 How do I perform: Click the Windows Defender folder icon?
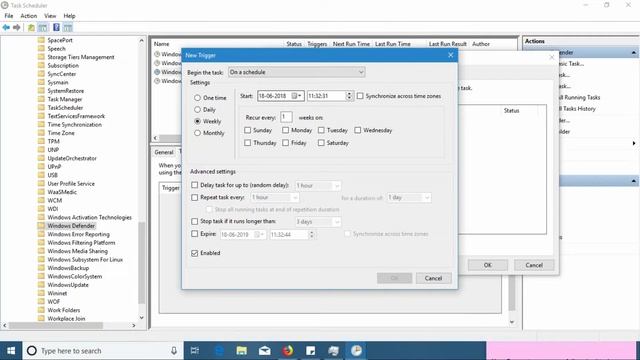click(x=41, y=226)
